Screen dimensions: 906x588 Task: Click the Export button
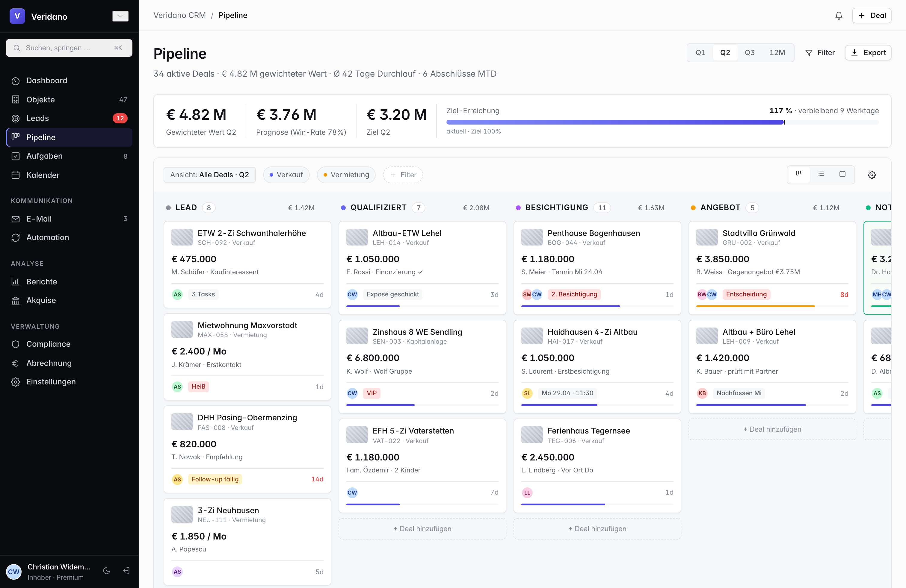pos(868,52)
